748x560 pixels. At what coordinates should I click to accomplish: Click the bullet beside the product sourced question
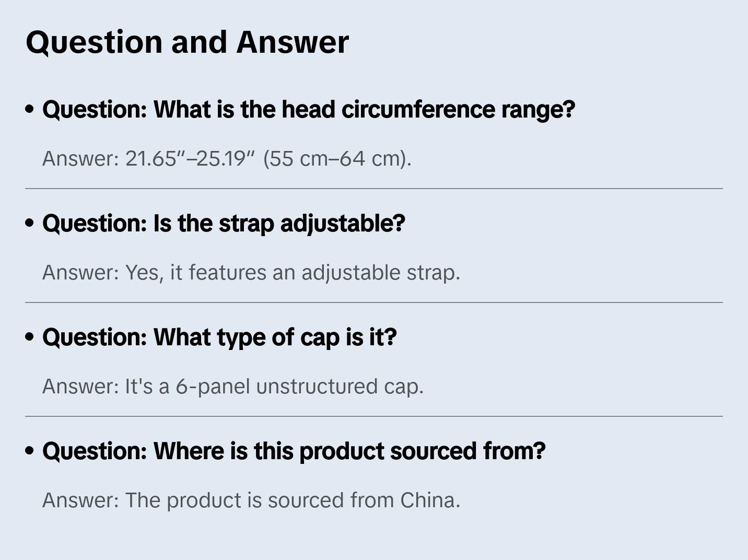point(30,451)
